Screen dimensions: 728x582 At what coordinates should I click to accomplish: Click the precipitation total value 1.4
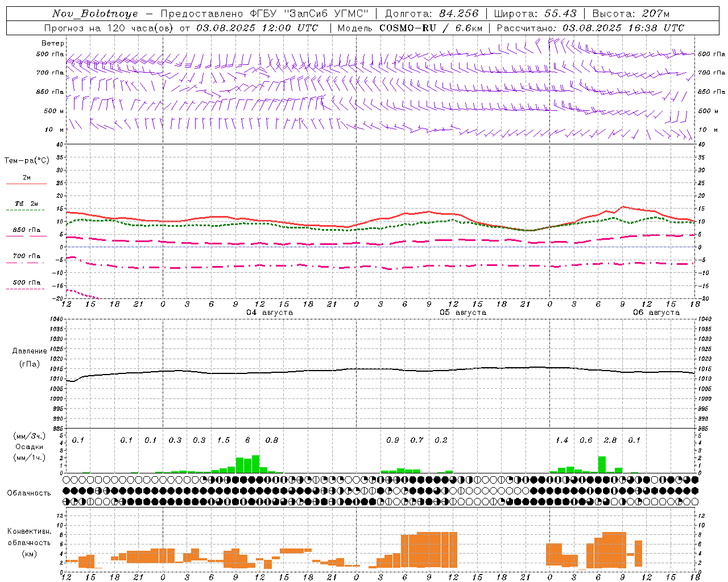(562, 440)
